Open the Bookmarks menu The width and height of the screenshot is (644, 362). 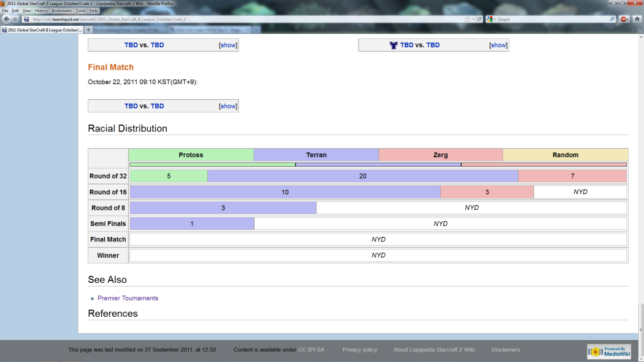[x=62, y=11]
